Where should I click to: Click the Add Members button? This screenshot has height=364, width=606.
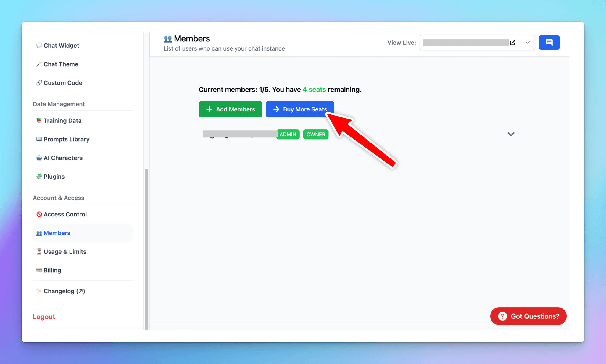click(230, 109)
